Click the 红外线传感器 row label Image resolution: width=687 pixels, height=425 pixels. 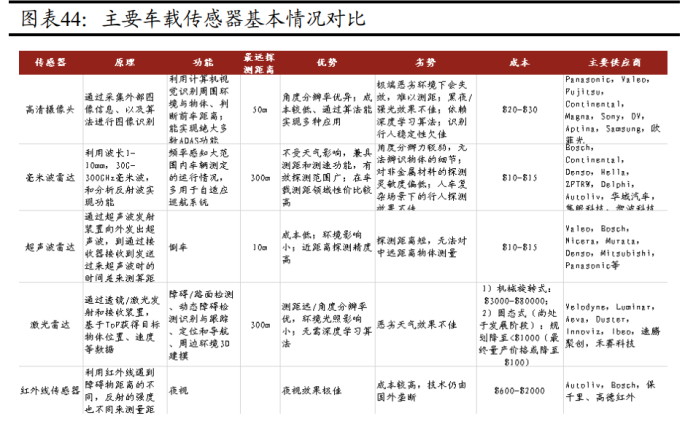[x=50, y=390]
